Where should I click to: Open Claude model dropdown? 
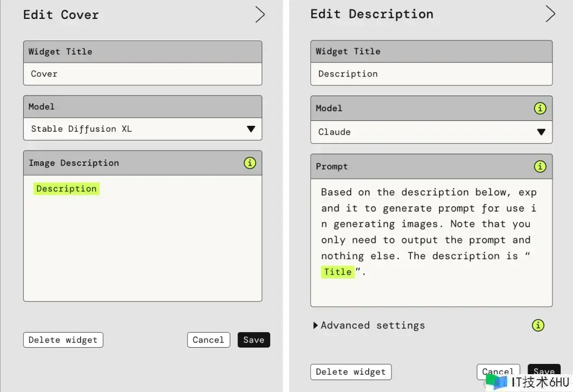(x=431, y=132)
